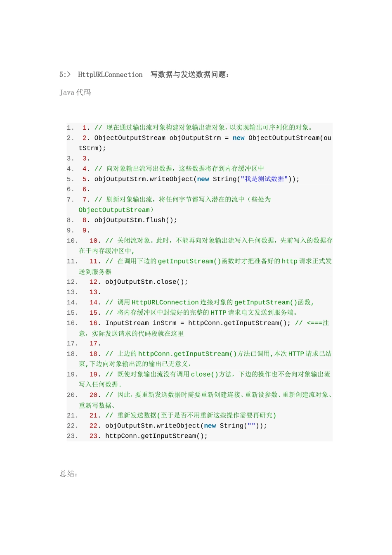Click the last code line 'httpConn.getInputStream();'
The height and width of the screenshot is (555, 392).
[156, 436]
